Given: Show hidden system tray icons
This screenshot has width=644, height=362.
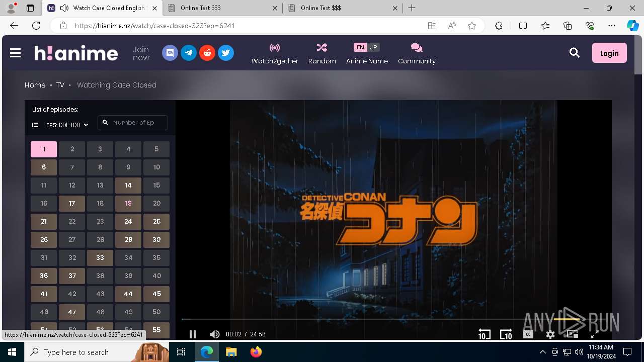Looking at the screenshot, I should tap(542, 352).
